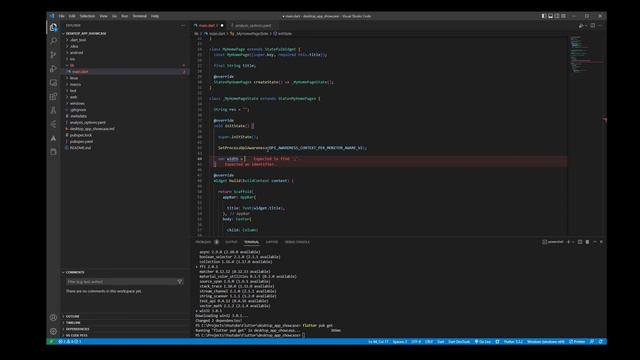The image size is (640, 360).
Task: Open the Explorer view in the activity bar
Action: tap(53, 27)
